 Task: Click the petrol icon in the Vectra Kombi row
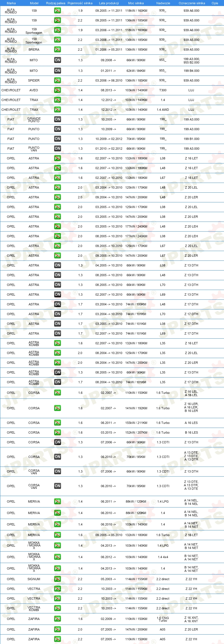[x=57, y=608]
